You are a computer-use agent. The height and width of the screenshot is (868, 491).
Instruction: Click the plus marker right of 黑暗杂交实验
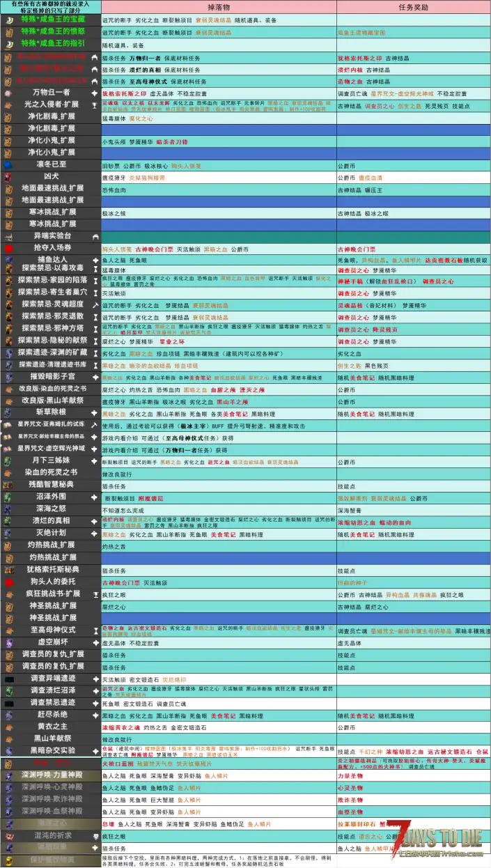click(94, 750)
